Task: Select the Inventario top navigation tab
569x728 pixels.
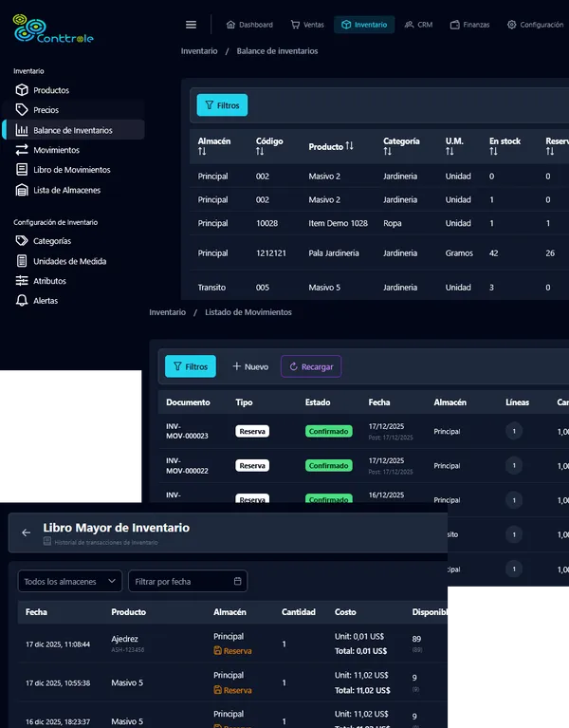Action: coord(364,25)
